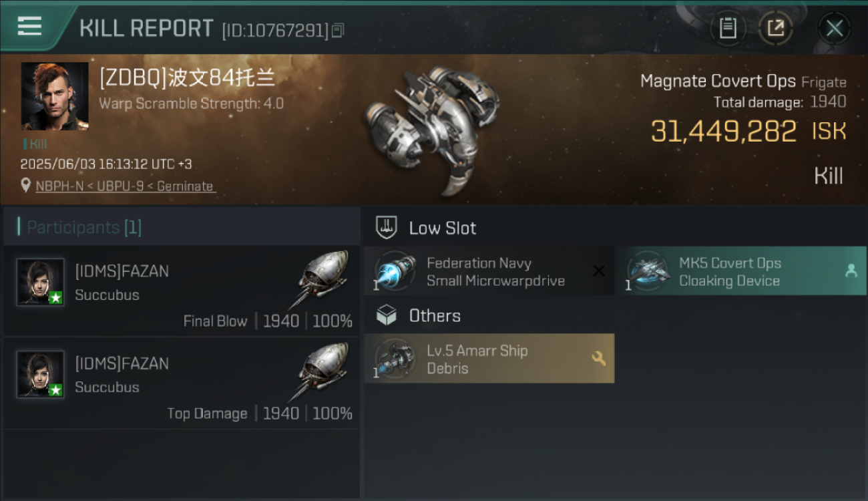Click the clipboard report icon
The height and width of the screenshot is (501, 868).
(728, 28)
